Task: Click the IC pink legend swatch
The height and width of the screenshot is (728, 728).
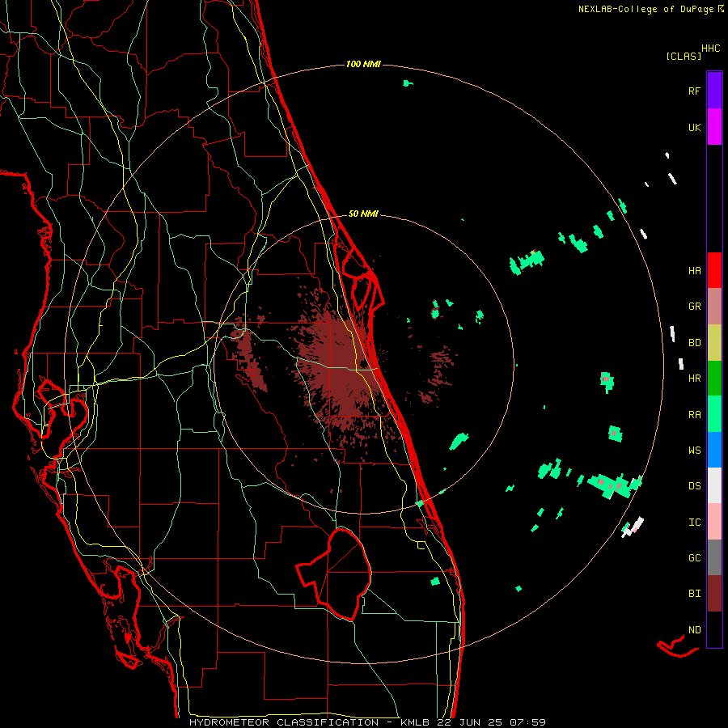Action: coord(714,522)
